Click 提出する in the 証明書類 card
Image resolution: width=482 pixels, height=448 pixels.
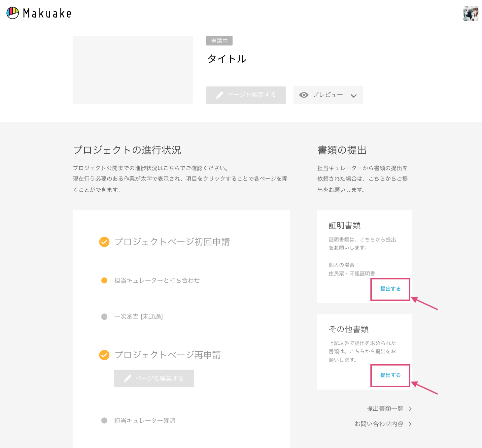(x=390, y=289)
